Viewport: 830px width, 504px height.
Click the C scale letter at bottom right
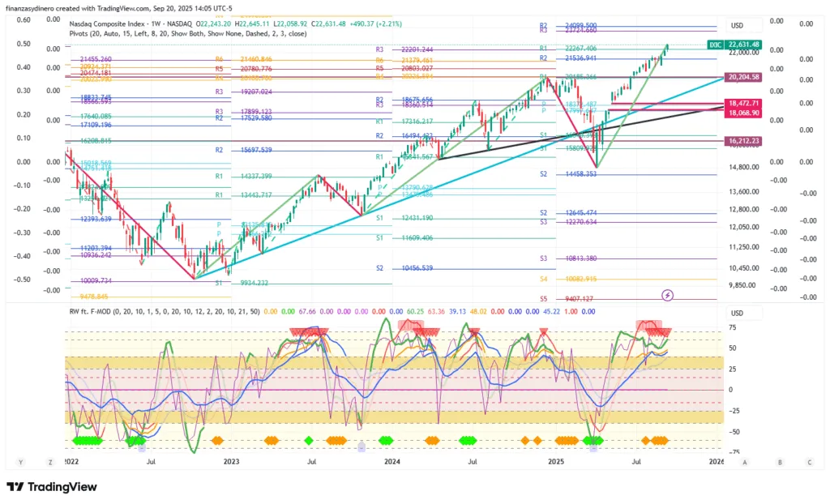(x=810, y=462)
